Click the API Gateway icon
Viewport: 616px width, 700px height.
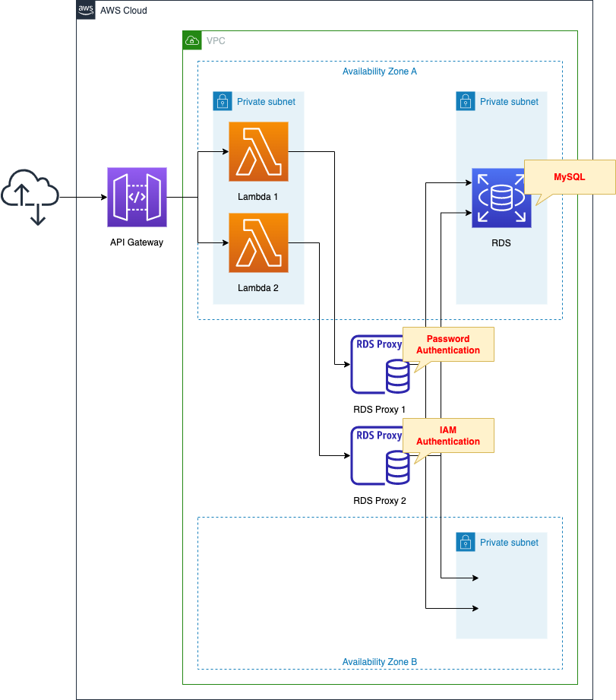pos(137,198)
